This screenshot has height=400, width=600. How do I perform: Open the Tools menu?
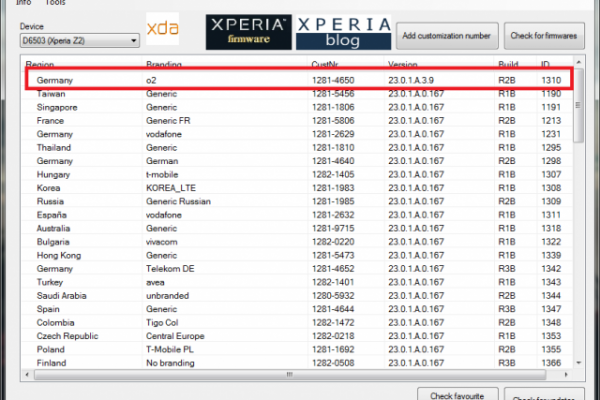(55, 3)
